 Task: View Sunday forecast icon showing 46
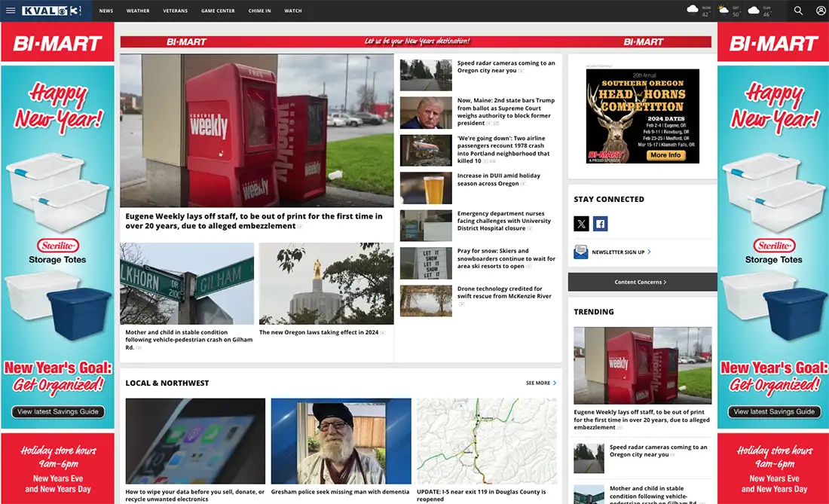pos(754,10)
